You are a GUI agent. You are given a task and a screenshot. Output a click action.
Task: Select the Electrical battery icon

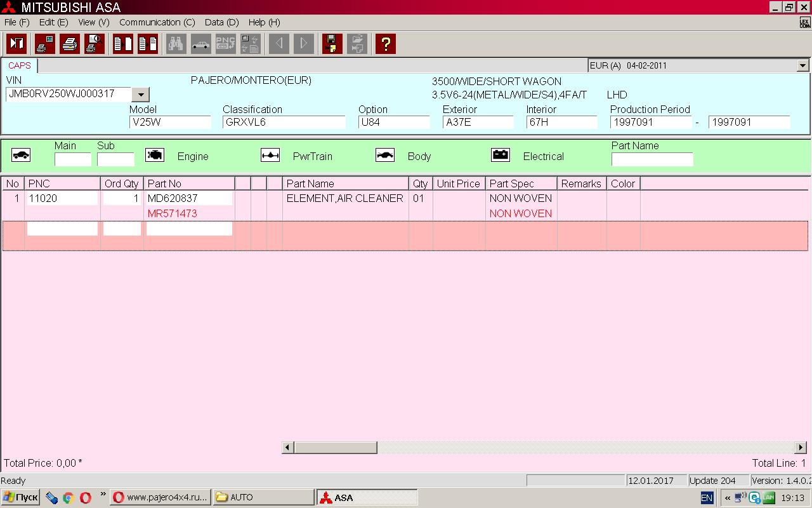tap(501, 156)
